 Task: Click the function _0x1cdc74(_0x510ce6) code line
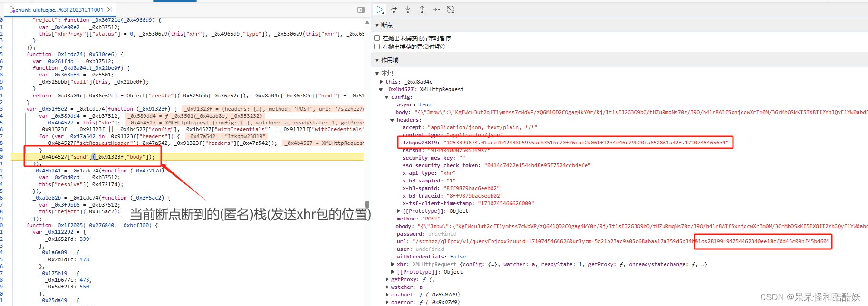(75, 54)
